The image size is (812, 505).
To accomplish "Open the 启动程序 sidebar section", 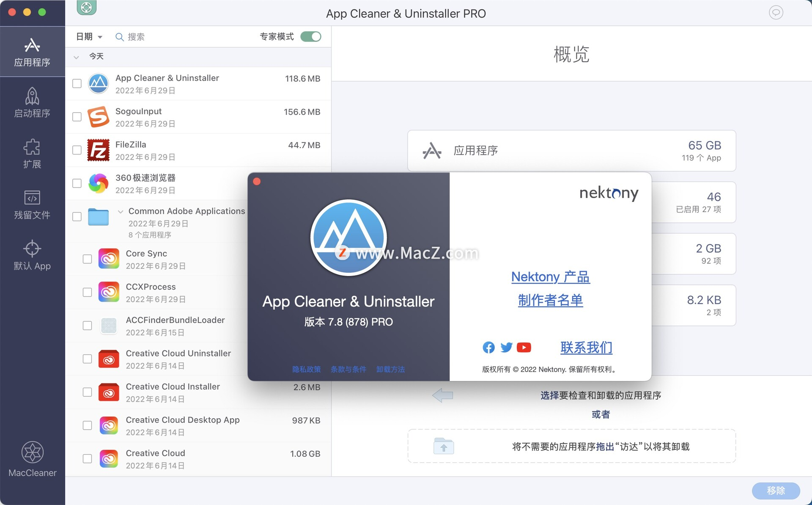I will [32, 103].
